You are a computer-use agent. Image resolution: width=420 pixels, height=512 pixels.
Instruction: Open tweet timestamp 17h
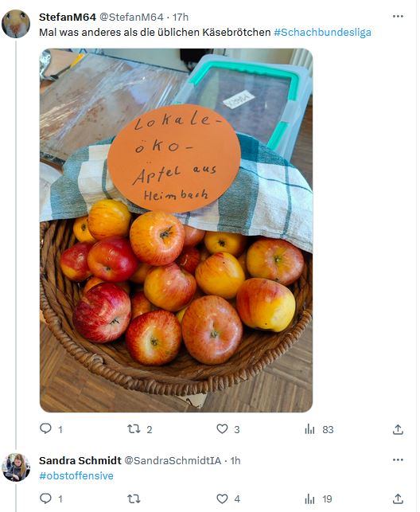pyautogui.click(x=181, y=17)
